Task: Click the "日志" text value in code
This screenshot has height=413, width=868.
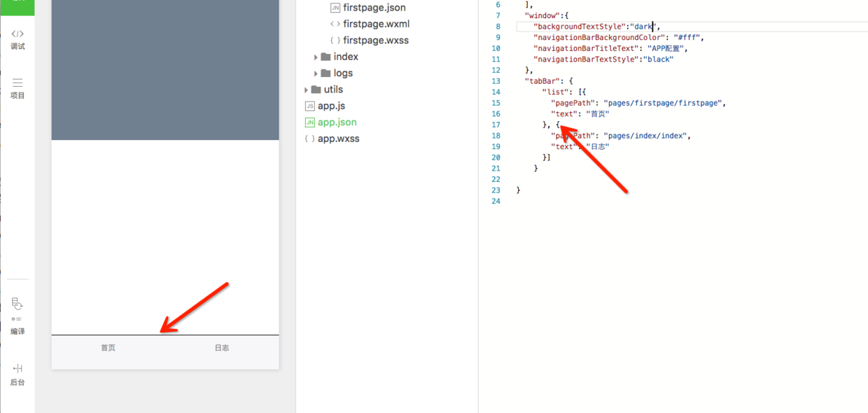Action: click(597, 147)
